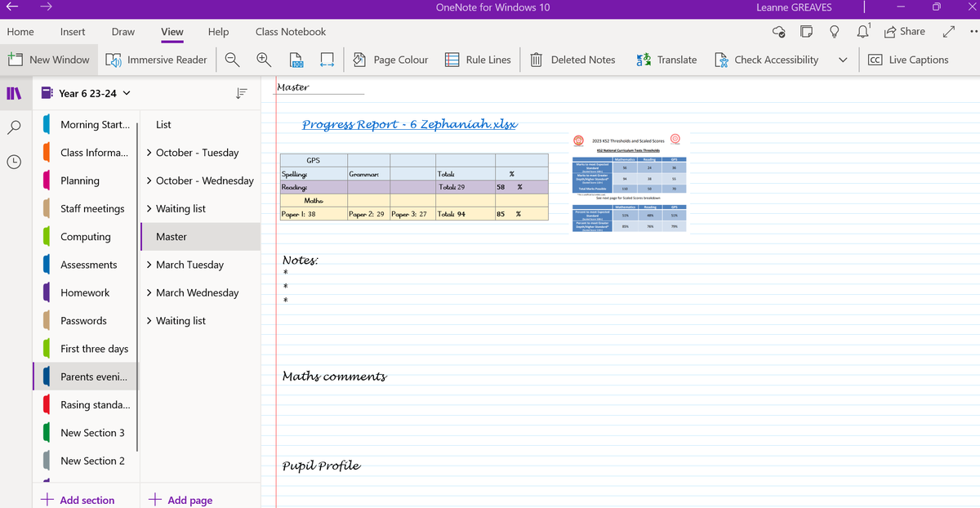Add a new page
The image size is (980, 508).
pyautogui.click(x=180, y=500)
